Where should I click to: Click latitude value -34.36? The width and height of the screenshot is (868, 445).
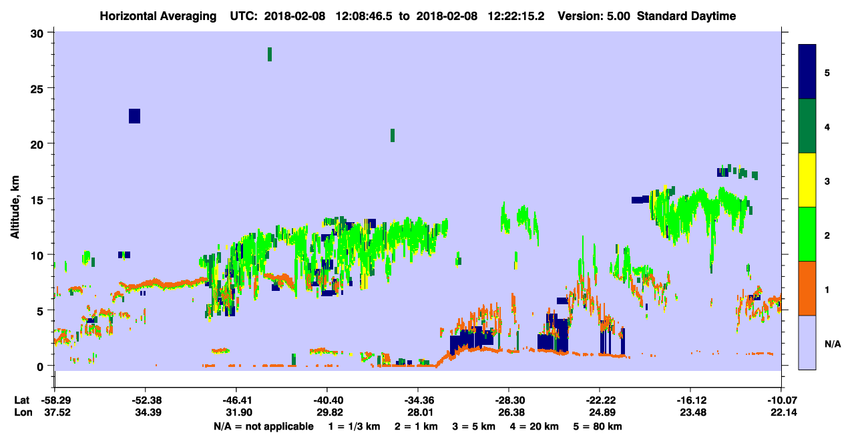pyautogui.click(x=418, y=400)
